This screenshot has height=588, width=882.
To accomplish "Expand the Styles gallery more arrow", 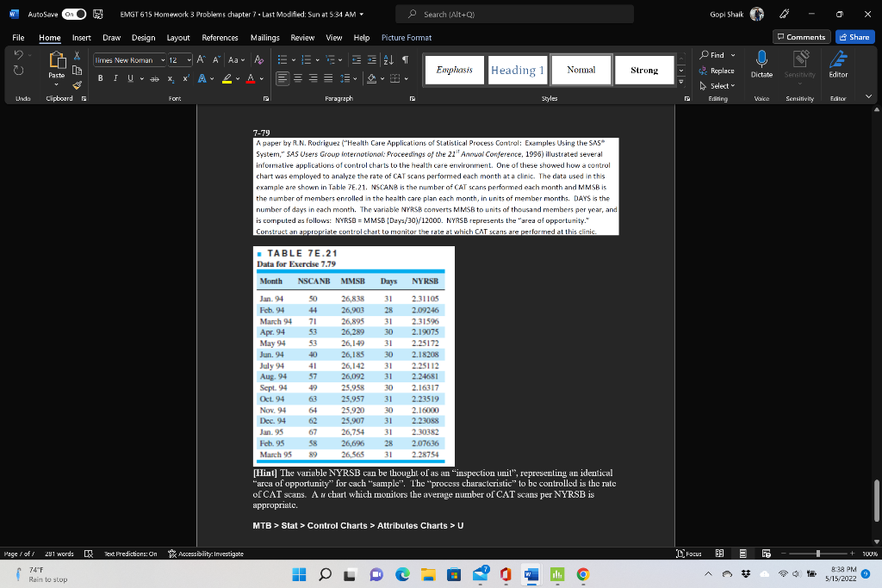I will pyautogui.click(x=681, y=82).
